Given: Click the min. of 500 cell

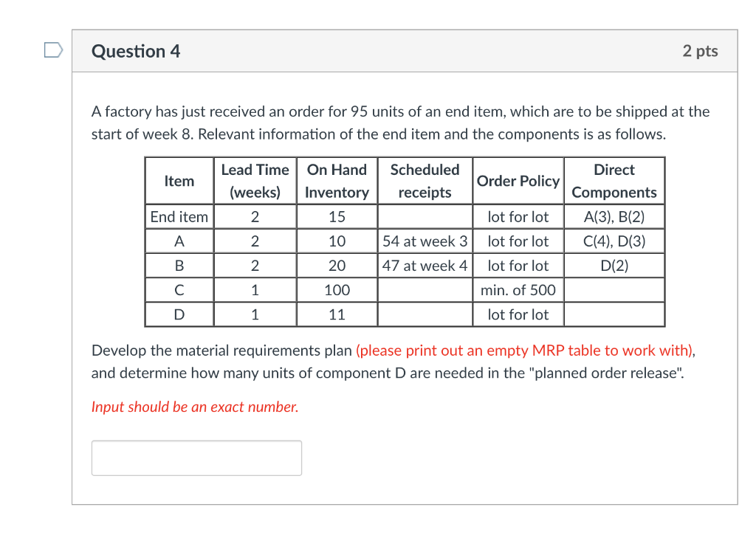Looking at the screenshot, I should [518, 290].
